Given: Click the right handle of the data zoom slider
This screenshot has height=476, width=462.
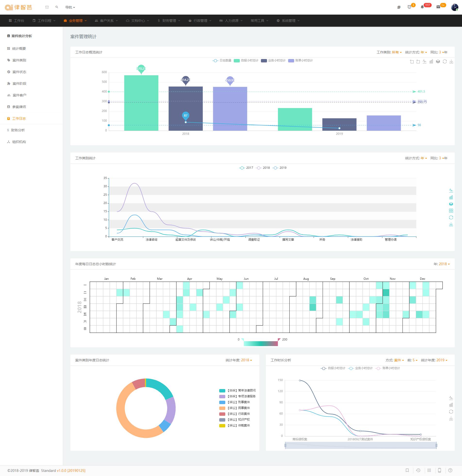Looking at the screenshot, I should pyautogui.click(x=436, y=445).
